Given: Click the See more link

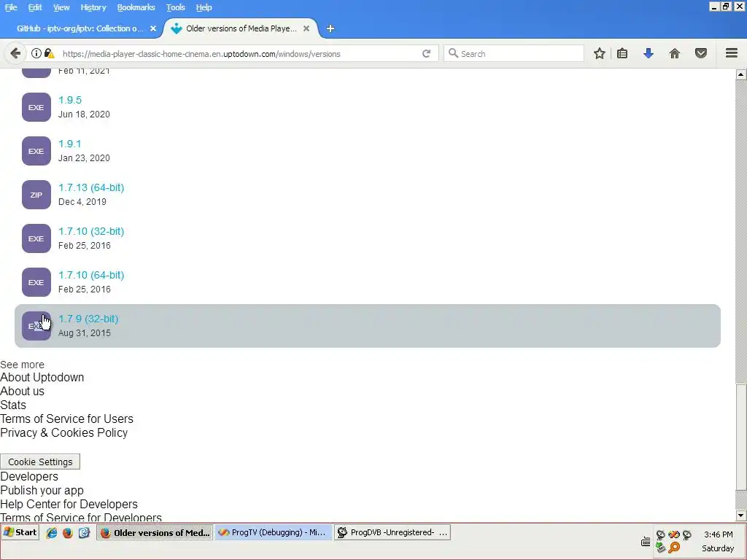Looking at the screenshot, I should pos(23,365).
